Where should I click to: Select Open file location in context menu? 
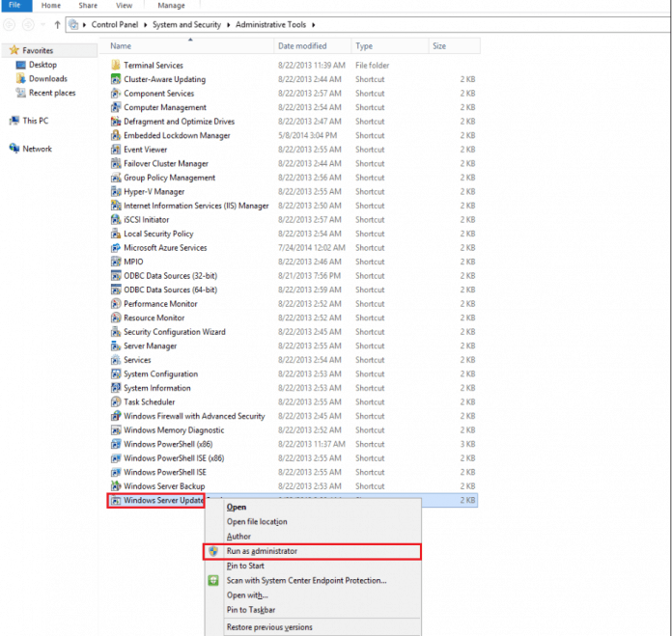[256, 522]
